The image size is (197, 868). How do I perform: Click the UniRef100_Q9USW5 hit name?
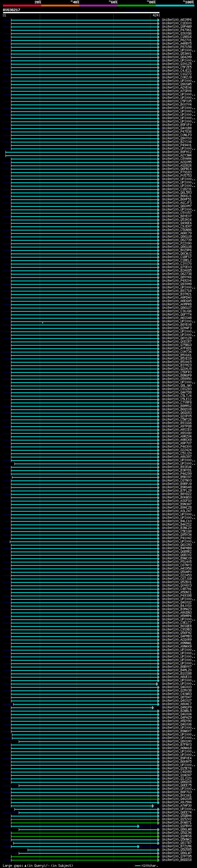[176, 84]
